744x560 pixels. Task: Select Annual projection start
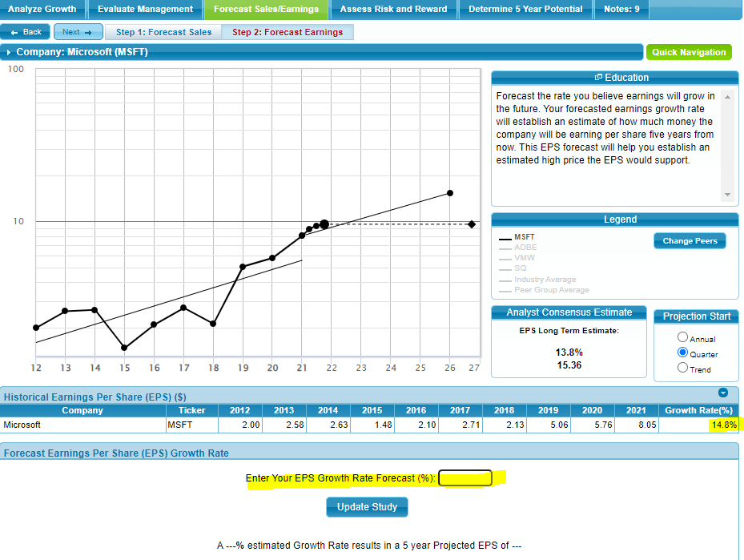(682, 337)
